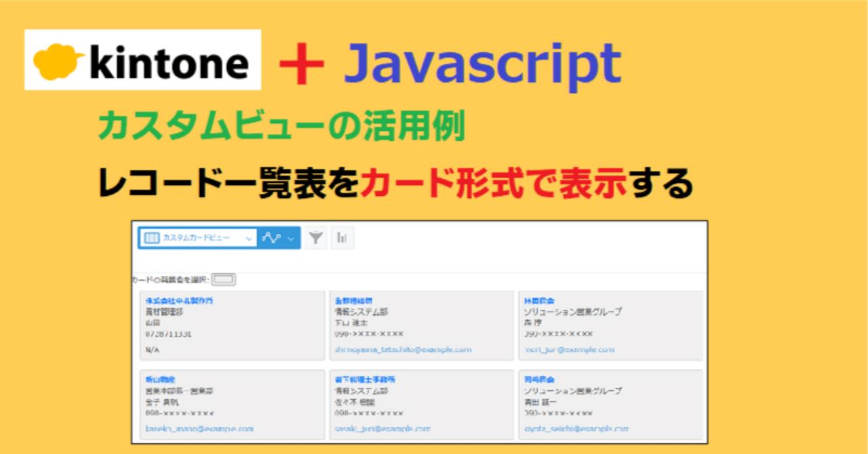Open company link above 情報システム部 on sasaki_jun card
Screen dimensions: 868x454
coord(365,379)
